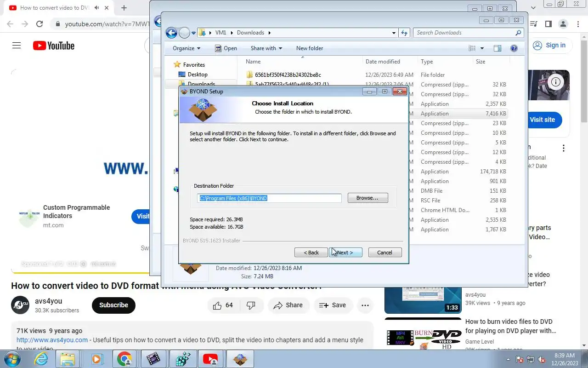Select folder 6561bf350f4238b24302be8c
588x368 pixels.
click(x=288, y=75)
